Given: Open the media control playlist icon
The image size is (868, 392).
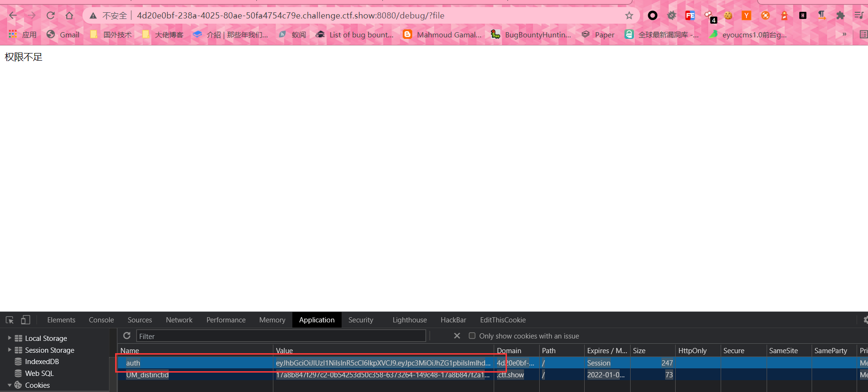Looking at the screenshot, I should [x=859, y=16].
